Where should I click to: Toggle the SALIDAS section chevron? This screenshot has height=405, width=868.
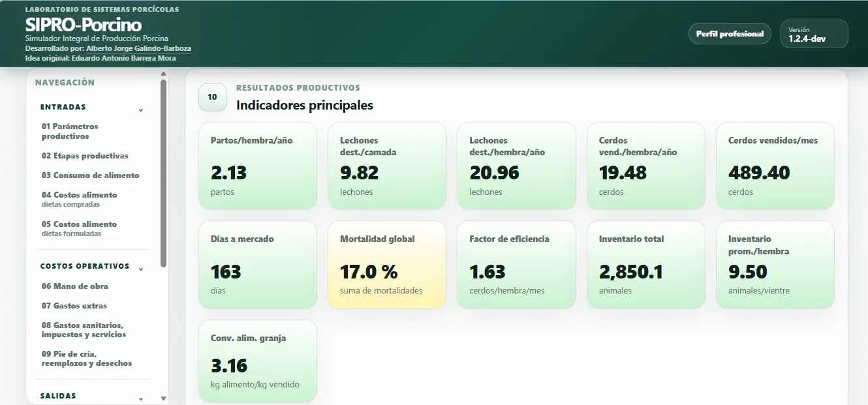click(141, 398)
